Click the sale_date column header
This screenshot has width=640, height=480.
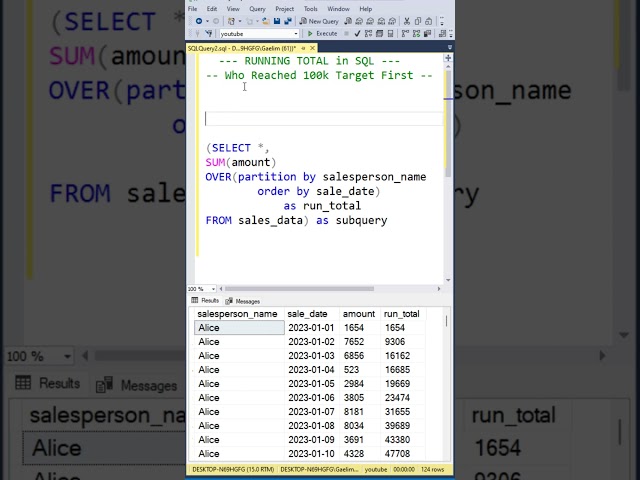click(x=312, y=314)
